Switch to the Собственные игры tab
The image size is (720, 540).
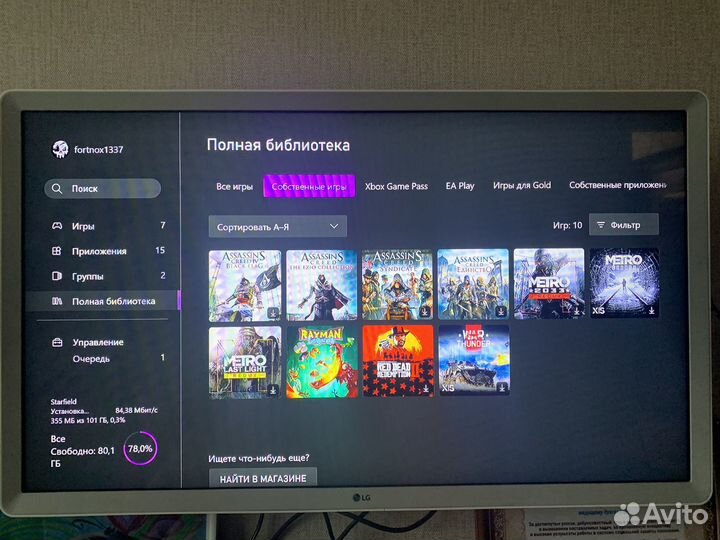[x=309, y=186]
